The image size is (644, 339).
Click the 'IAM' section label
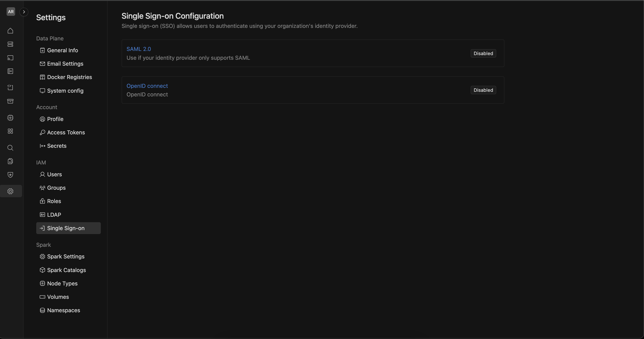[x=41, y=163]
